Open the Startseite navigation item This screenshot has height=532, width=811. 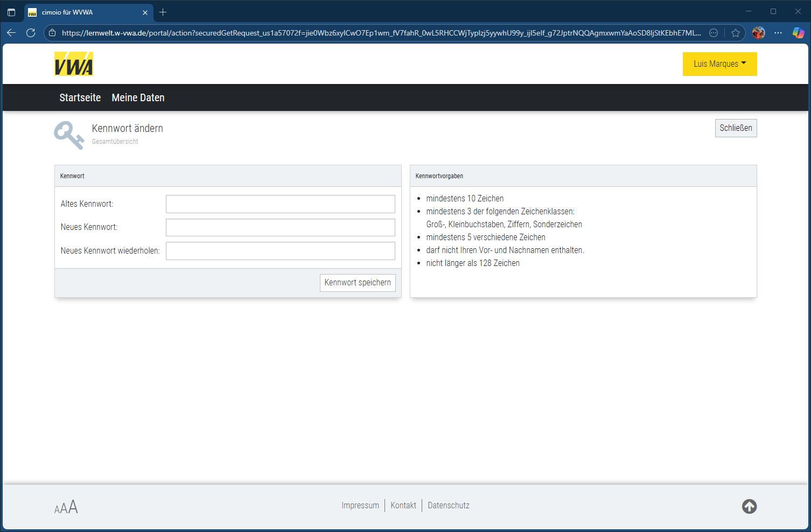(x=80, y=97)
